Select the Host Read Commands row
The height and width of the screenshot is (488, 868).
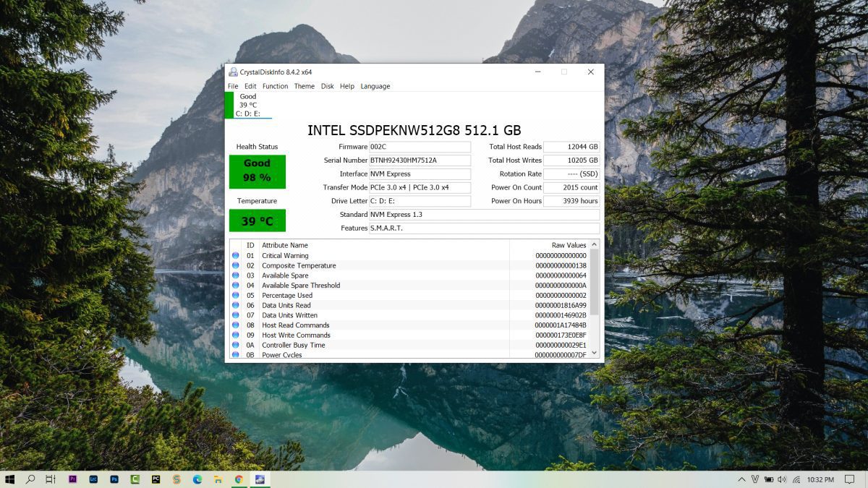pyautogui.click(x=409, y=325)
